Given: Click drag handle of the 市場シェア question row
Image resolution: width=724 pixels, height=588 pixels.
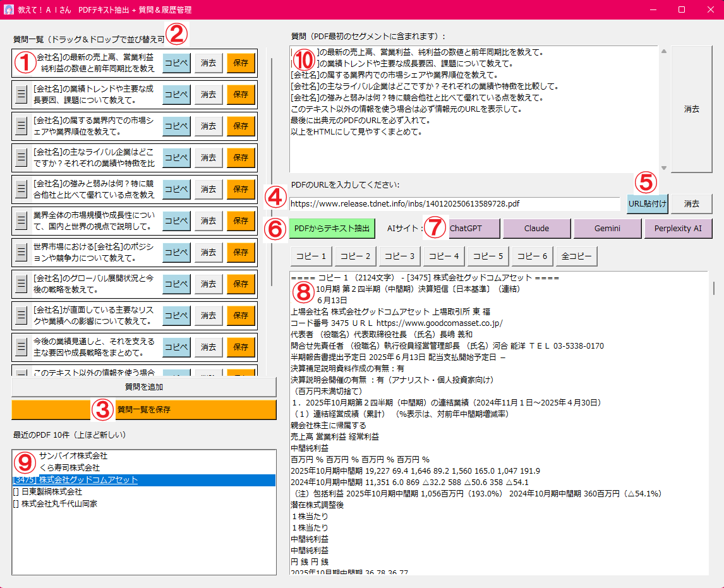Looking at the screenshot, I should tap(21, 126).
